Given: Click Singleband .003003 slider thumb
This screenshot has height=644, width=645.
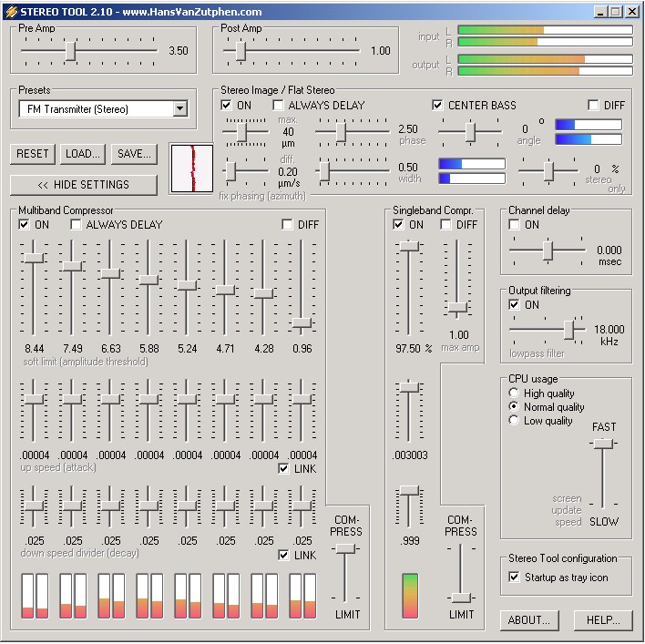Looking at the screenshot, I should pyautogui.click(x=409, y=387).
